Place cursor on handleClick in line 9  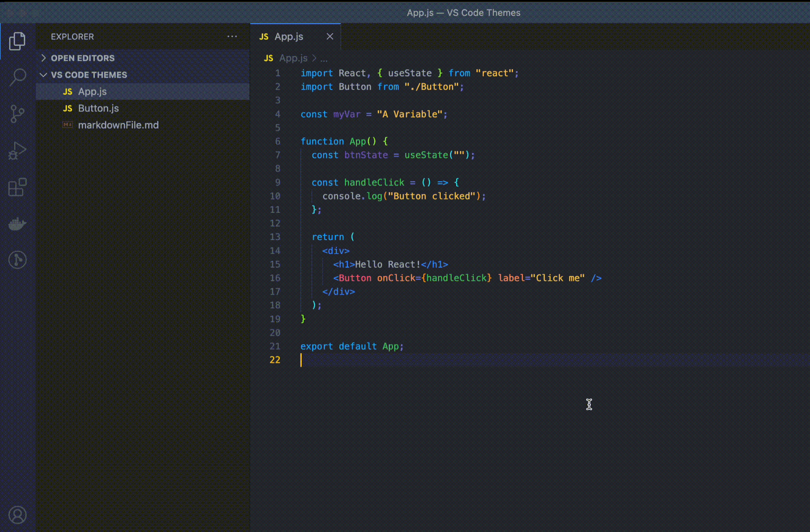pyautogui.click(x=374, y=182)
